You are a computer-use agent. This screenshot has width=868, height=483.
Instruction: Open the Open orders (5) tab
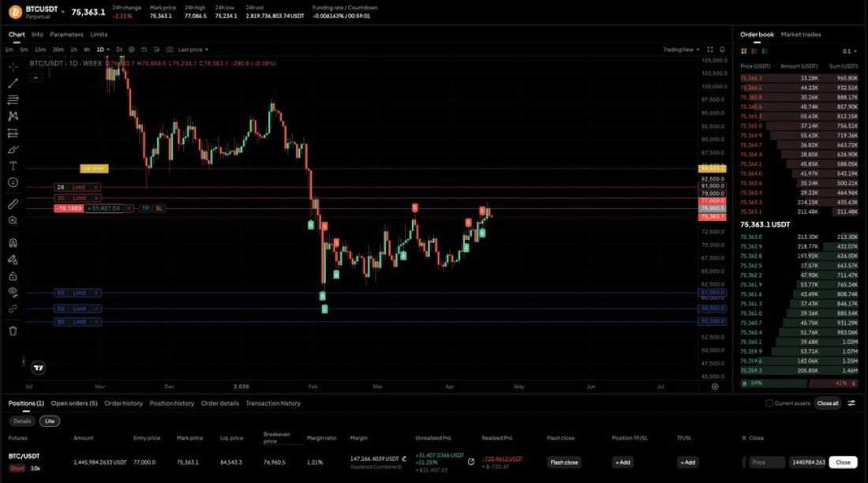[x=74, y=403]
